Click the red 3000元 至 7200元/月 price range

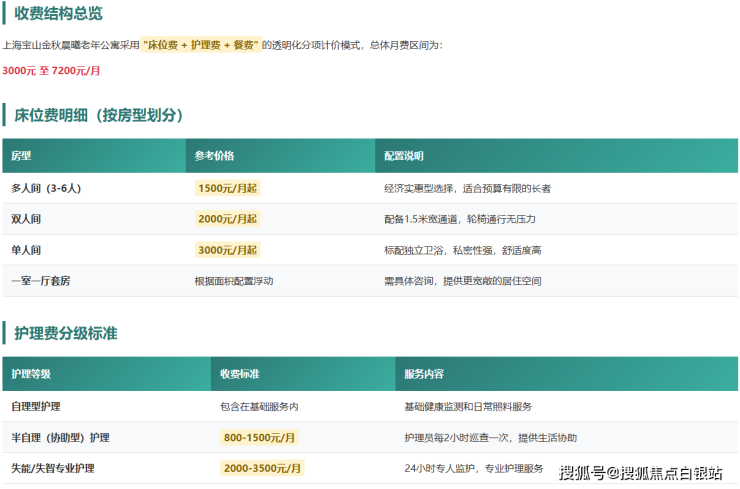click(51, 71)
